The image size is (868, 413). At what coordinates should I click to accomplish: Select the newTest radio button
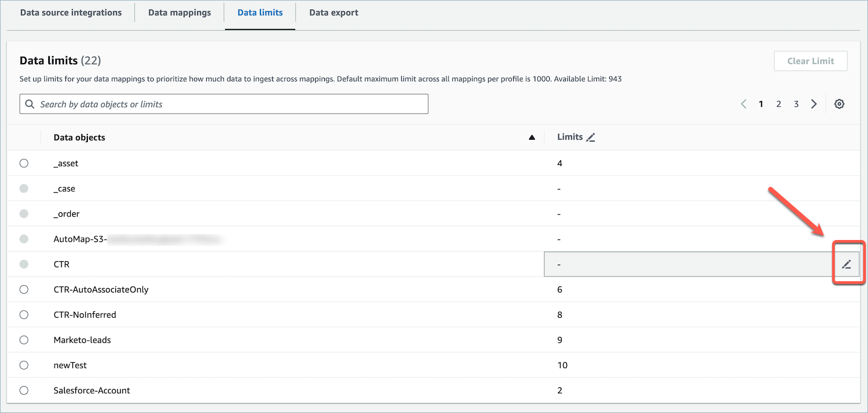coord(24,365)
